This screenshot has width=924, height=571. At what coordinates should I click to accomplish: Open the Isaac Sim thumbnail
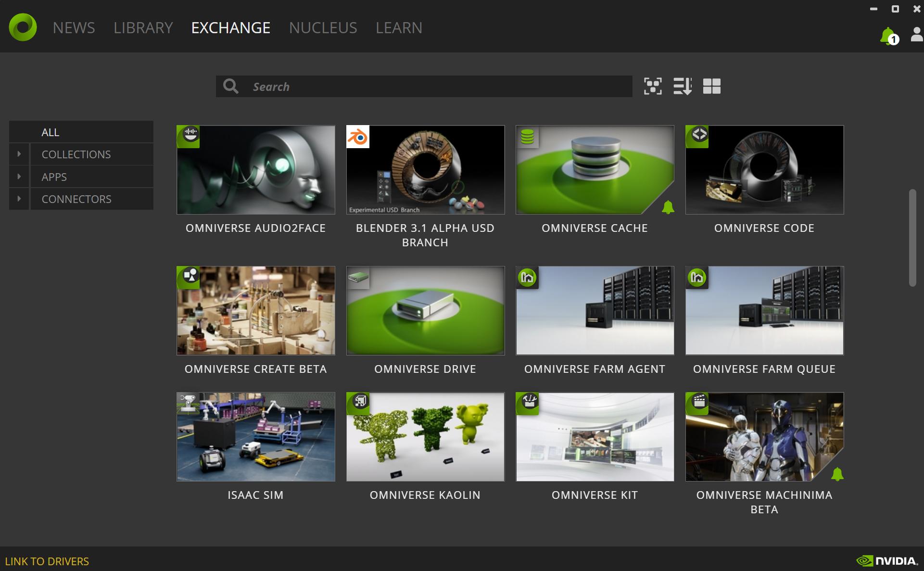255,437
